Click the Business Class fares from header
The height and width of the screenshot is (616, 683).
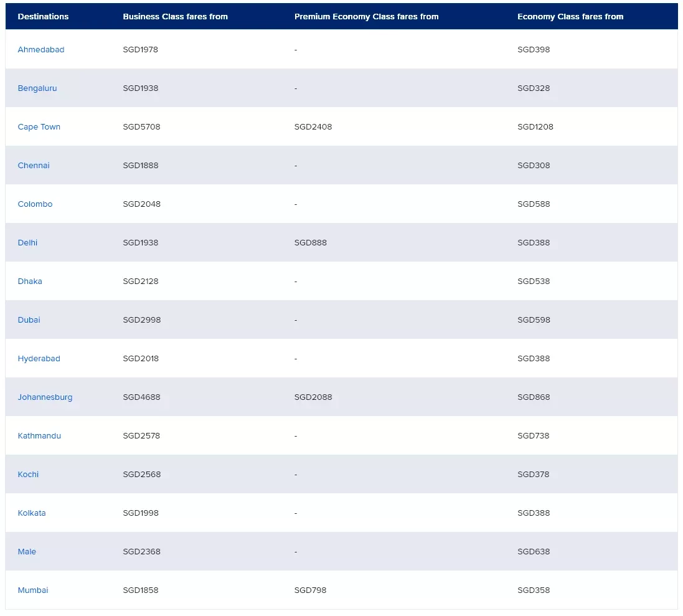[175, 17]
